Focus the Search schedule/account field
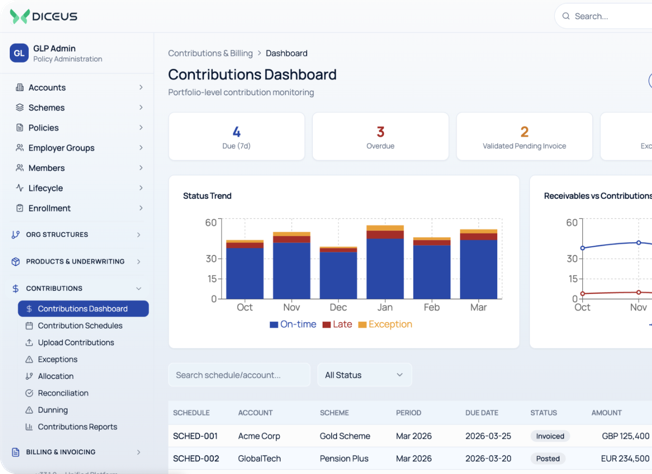 click(x=240, y=375)
